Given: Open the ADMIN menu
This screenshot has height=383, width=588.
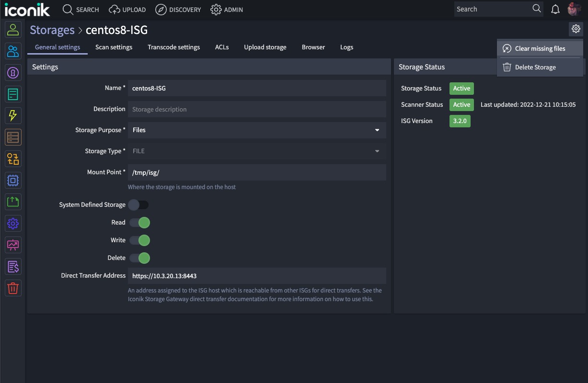Looking at the screenshot, I should click(227, 10).
